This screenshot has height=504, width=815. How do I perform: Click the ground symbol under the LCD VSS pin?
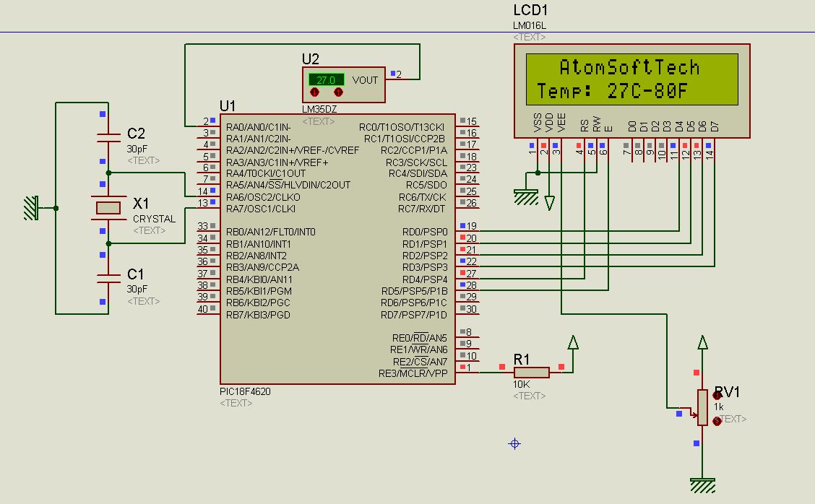tap(526, 197)
